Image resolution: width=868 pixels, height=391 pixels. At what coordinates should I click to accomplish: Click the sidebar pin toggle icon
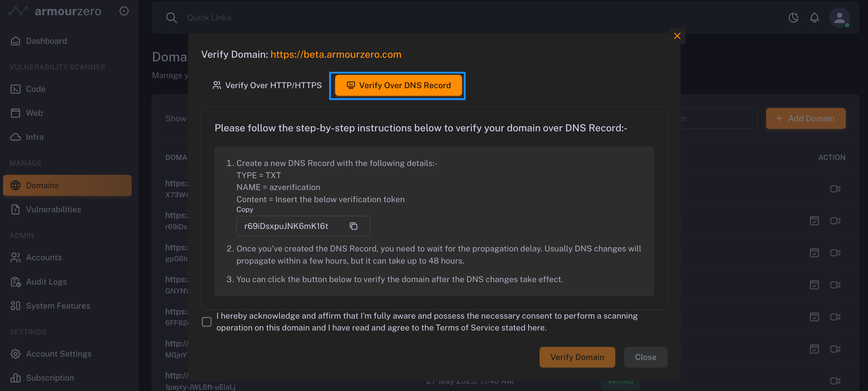124,11
